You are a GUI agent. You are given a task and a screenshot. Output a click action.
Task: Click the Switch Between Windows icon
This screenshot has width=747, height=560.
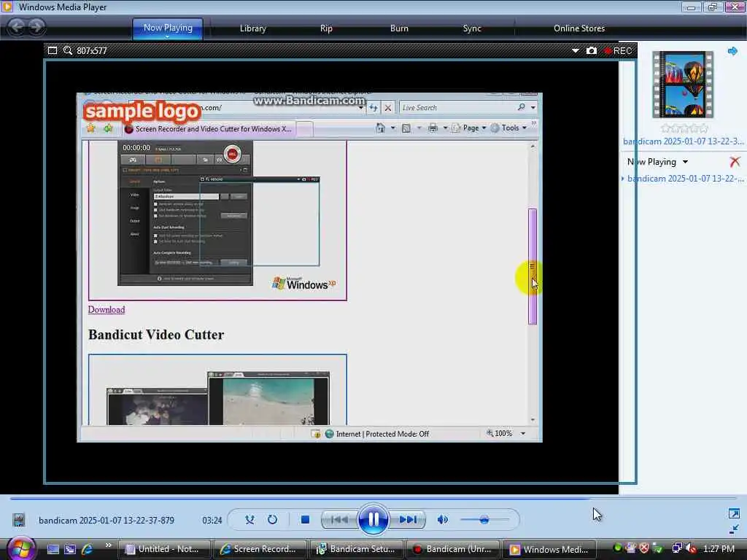70,549
